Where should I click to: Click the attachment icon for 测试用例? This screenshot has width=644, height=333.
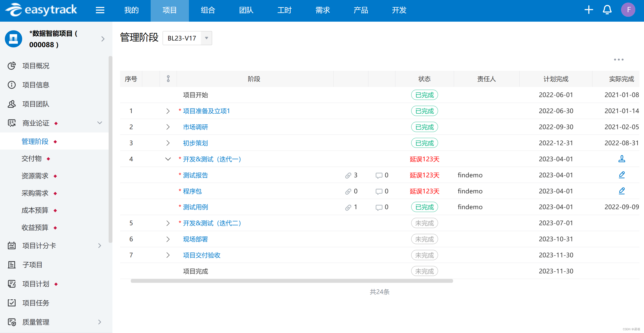(348, 207)
